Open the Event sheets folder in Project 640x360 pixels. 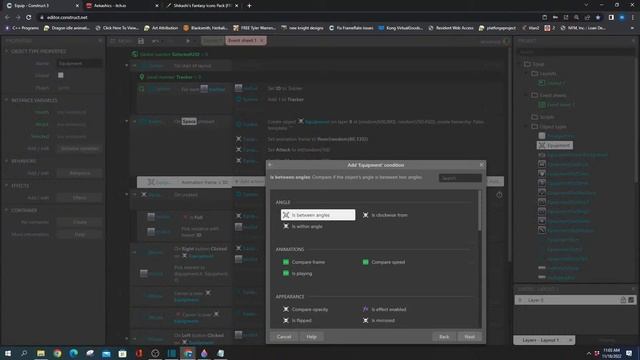[x=548, y=95]
